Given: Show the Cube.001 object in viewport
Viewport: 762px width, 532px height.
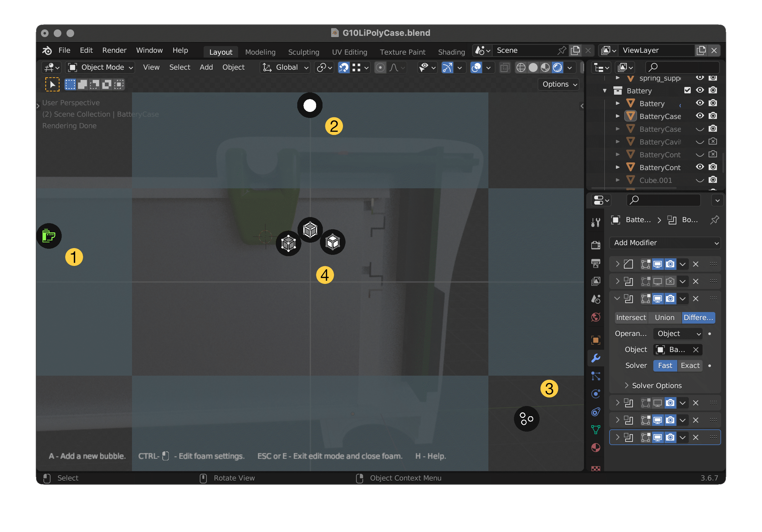Looking at the screenshot, I should [x=700, y=180].
